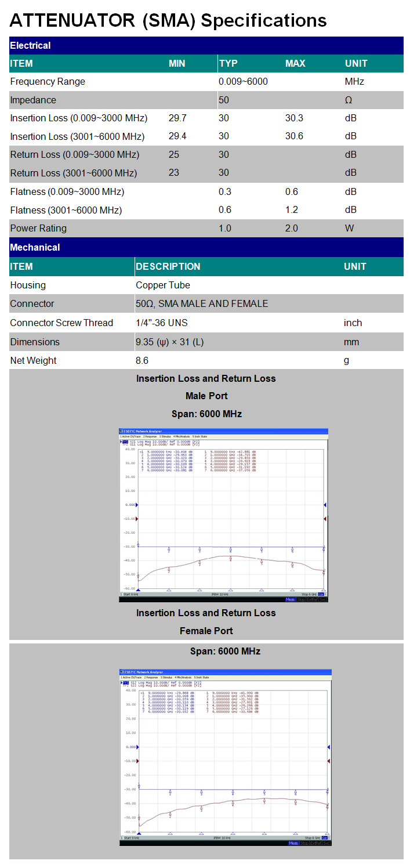Click the MIN column header
The height and width of the screenshot is (868, 410).
pos(177,63)
